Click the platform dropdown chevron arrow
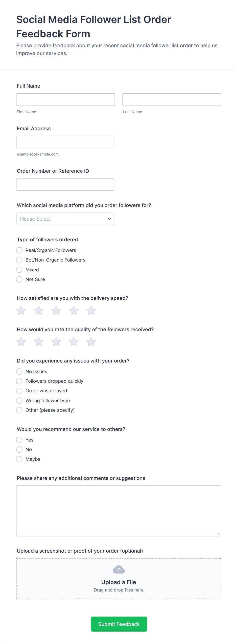Screen dimensions: 235x644 coord(109,219)
